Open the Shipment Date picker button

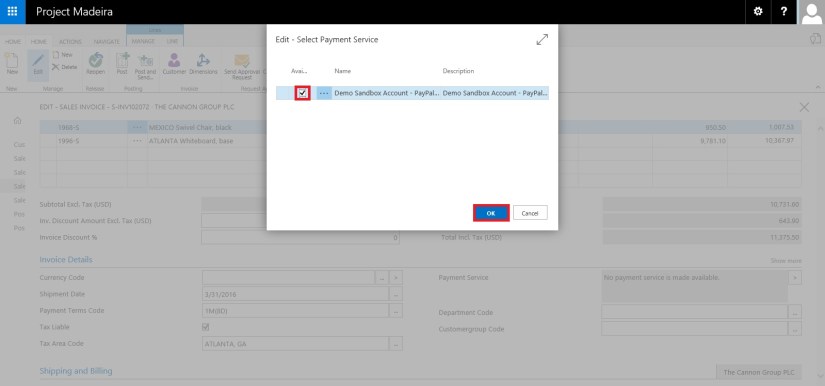coord(396,294)
